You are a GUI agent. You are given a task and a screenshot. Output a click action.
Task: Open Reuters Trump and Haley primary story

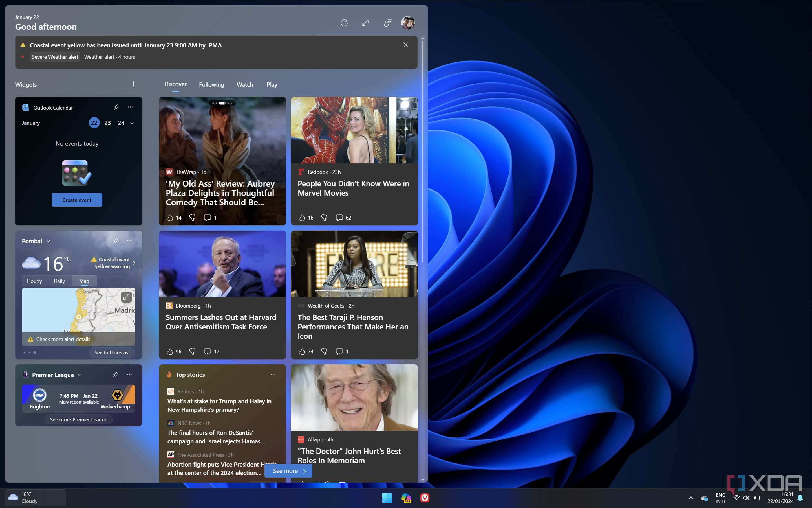pyautogui.click(x=219, y=405)
